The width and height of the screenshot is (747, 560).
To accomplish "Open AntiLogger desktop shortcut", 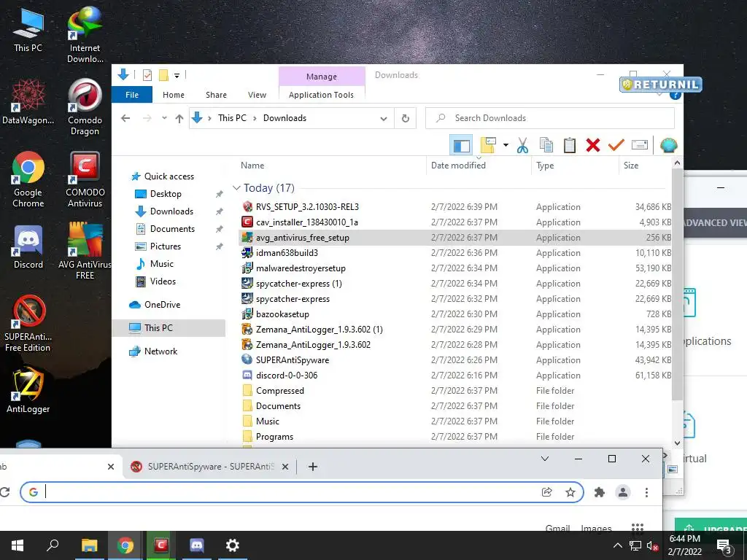I will (28, 390).
